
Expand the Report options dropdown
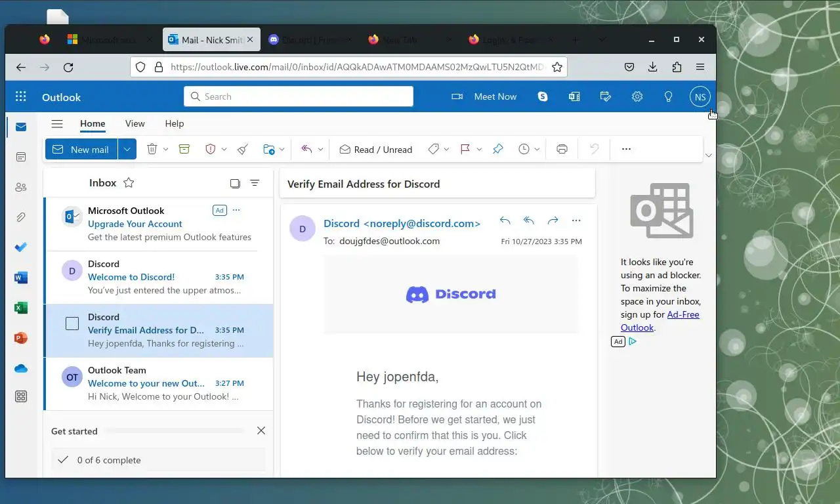[x=224, y=149]
